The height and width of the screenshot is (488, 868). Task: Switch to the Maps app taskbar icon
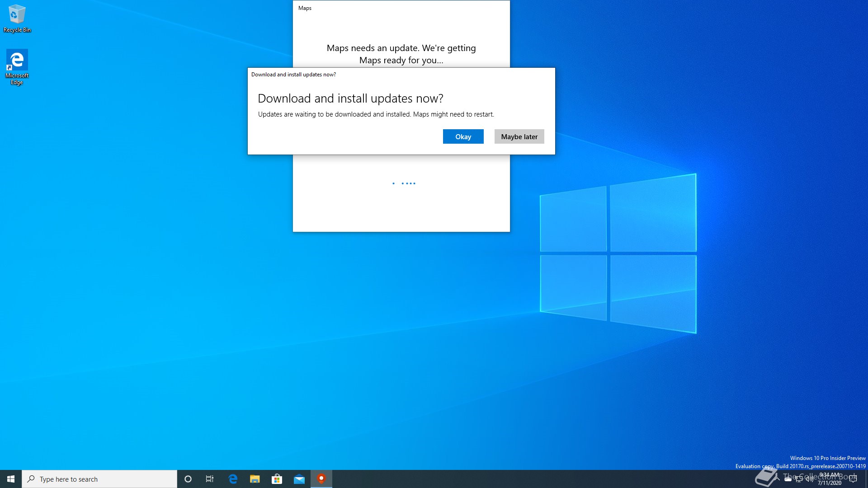[x=321, y=479]
